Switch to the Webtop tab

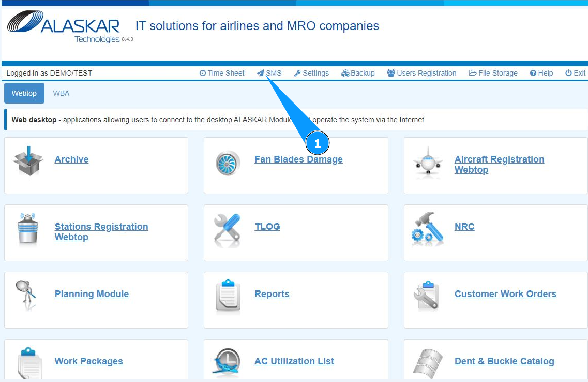[x=24, y=93]
